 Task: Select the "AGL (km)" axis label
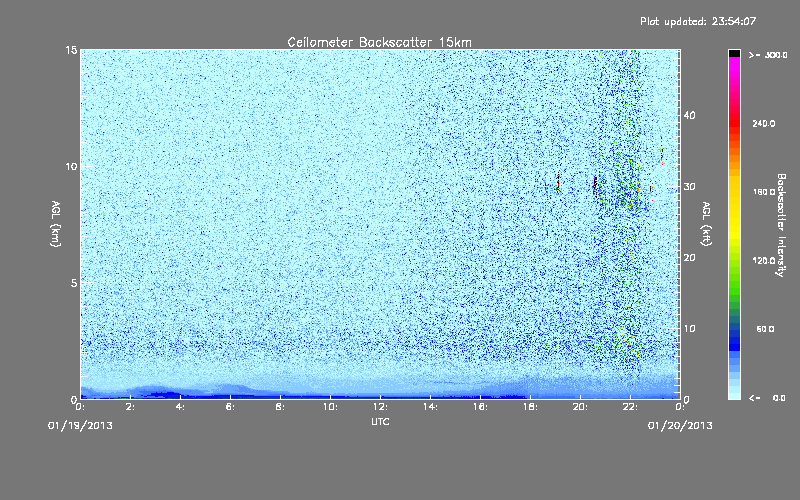[x=56, y=223]
